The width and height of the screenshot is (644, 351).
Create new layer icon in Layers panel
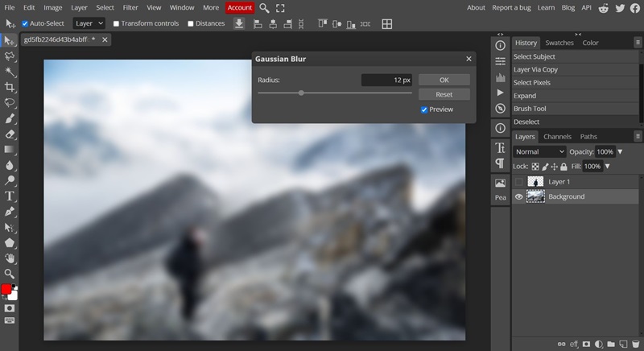pos(623,344)
